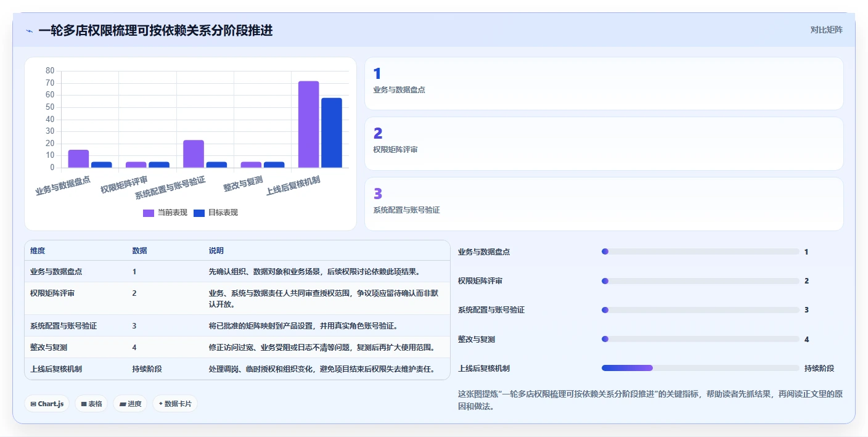This screenshot has width=868, height=437.
Task: Open card 1 业务与数据盘点
Action: point(604,83)
